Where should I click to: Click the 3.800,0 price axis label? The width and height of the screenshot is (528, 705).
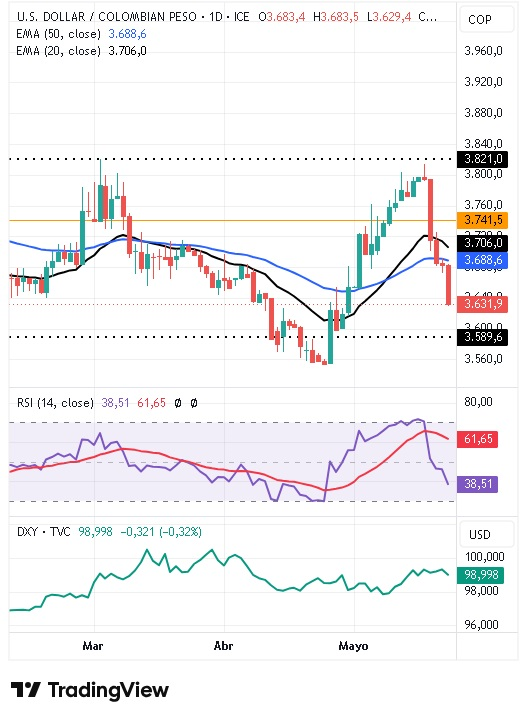pos(483,174)
